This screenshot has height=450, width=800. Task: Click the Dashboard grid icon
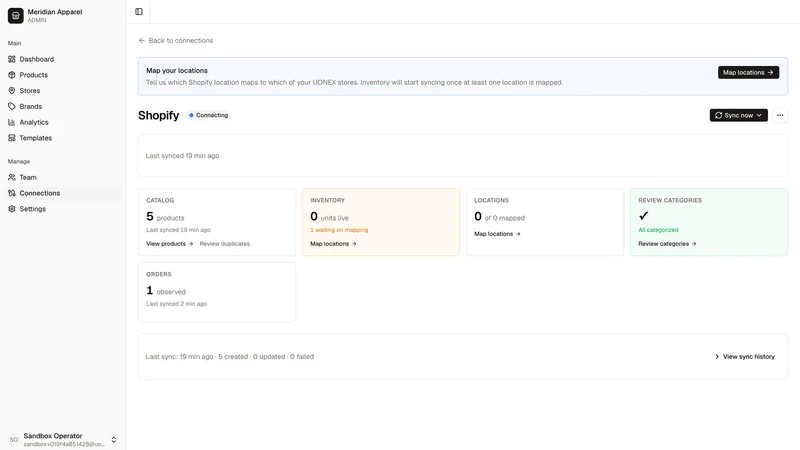12,59
